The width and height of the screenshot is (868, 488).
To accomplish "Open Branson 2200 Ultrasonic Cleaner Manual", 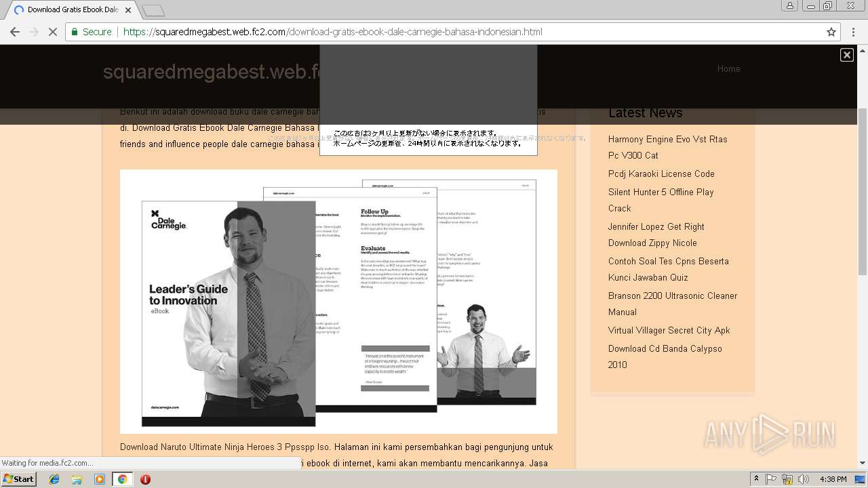I will tap(673, 304).
